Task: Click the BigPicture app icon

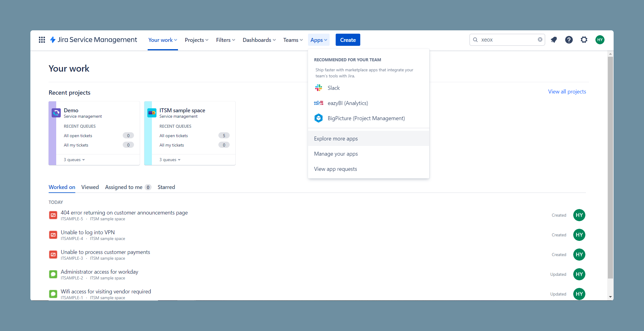Action: (x=318, y=118)
